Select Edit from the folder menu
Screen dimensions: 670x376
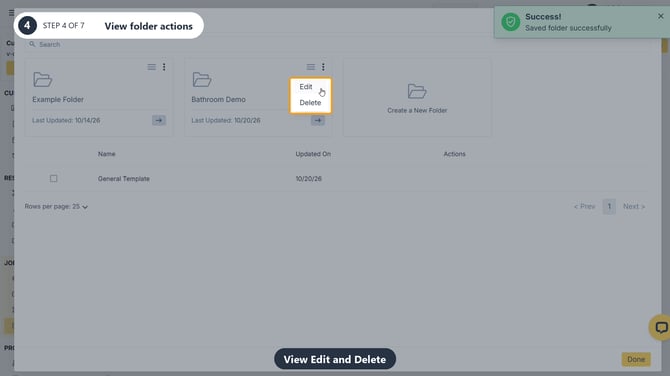[x=306, y=87]
